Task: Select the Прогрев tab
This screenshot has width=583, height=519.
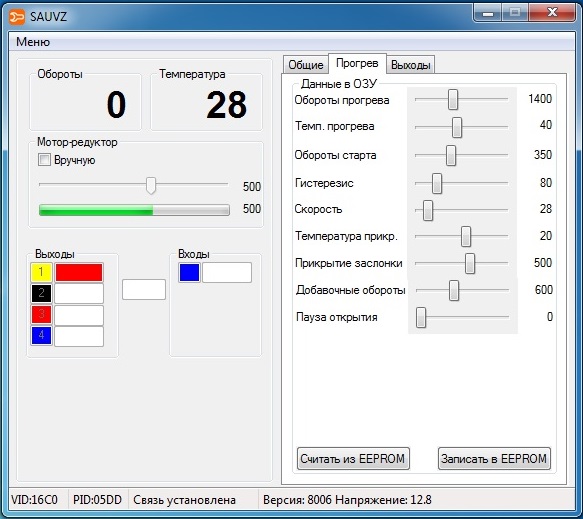Action: (357, 64)
